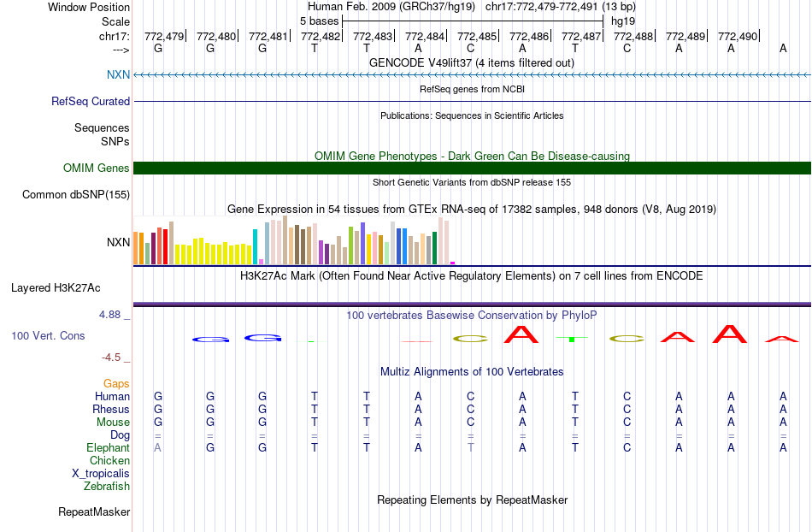This screenshot has width=812, height=532.
Task: Click the RepeatMasker track label
Action: pyautogui.click(x=94, y=511)
